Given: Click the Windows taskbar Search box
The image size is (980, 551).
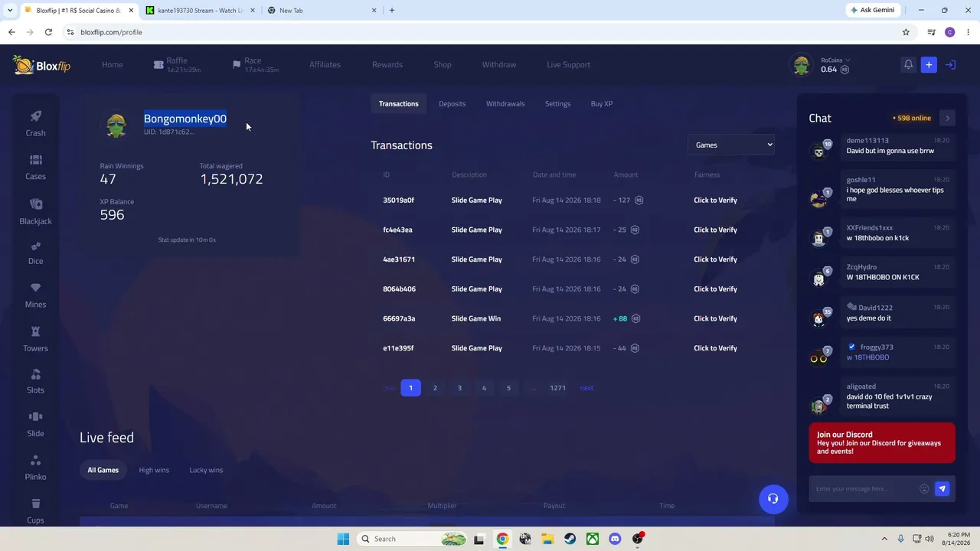Looking at the screenshot, I should (x=412, y=539).
